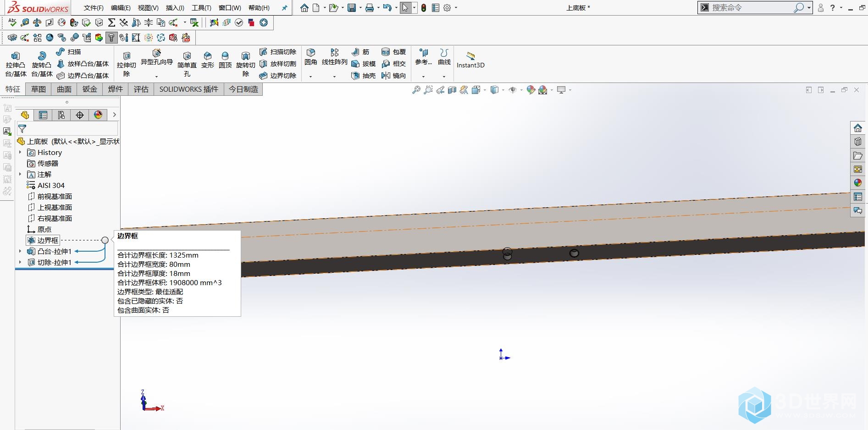Choose the Lofted Boss/Base (放样凸台/基体) tool
The image size is (868, 430).
point(83,64)
